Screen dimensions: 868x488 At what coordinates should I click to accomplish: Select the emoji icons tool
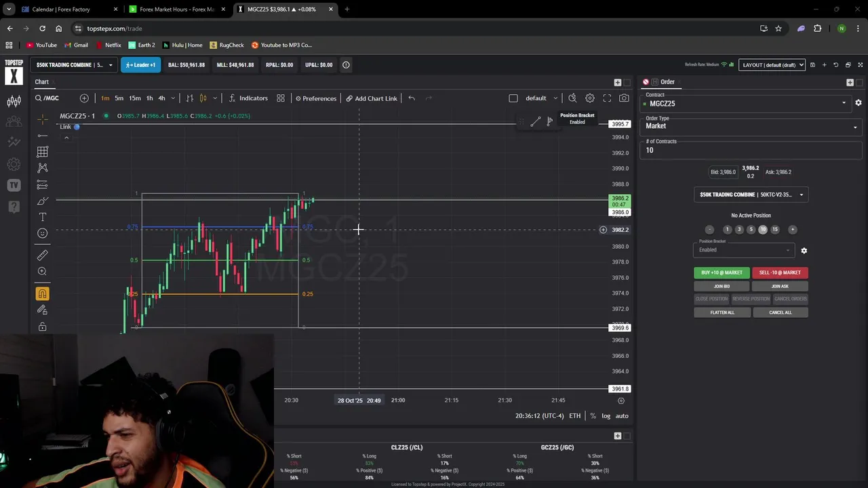coord(42,233)
